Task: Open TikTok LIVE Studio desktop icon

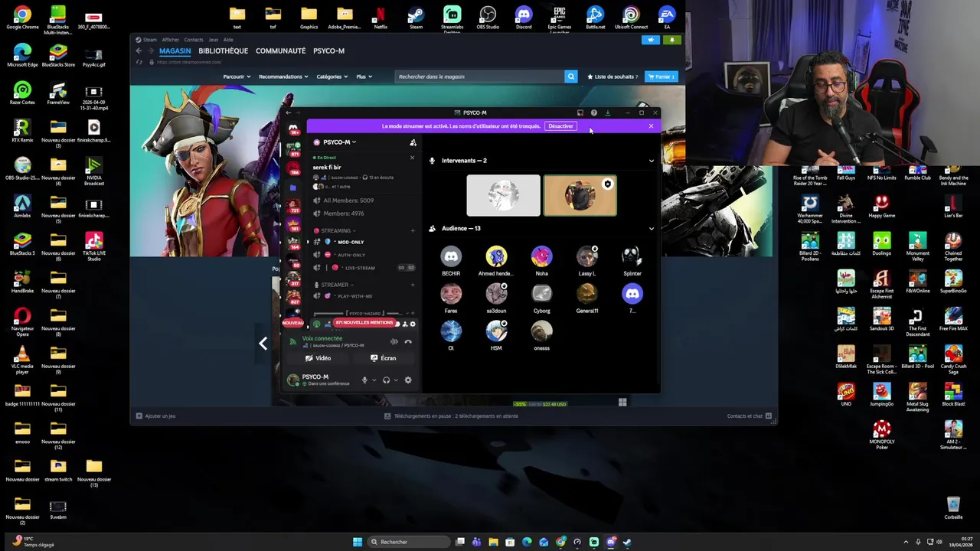Action: (x=94, y=246)
